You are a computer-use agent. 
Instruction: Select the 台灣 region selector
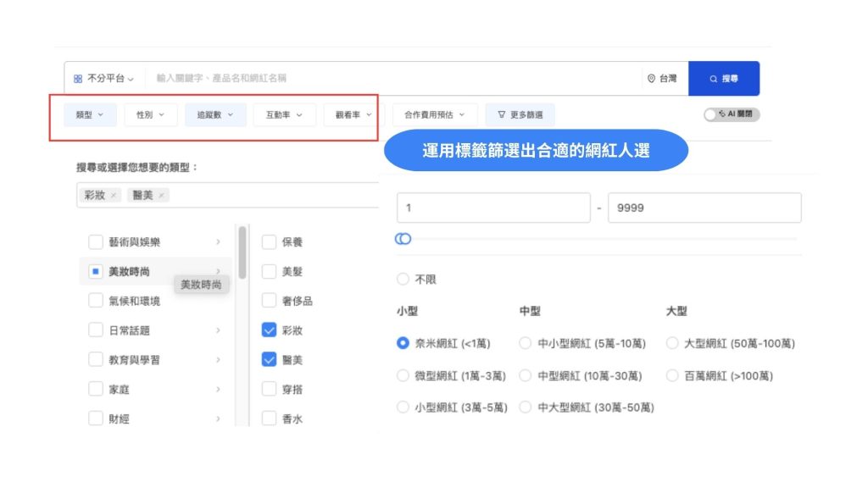[663, 79]
